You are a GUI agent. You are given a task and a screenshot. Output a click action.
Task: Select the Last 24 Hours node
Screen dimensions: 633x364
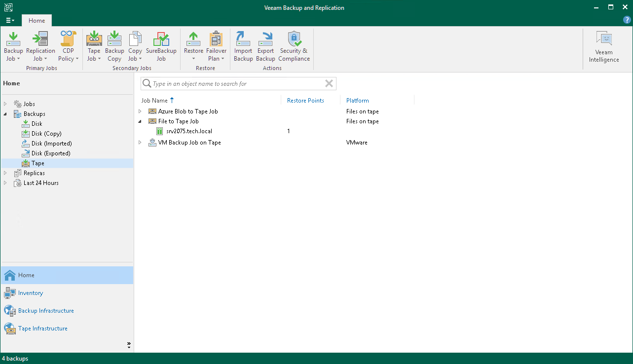coord(41,183)
